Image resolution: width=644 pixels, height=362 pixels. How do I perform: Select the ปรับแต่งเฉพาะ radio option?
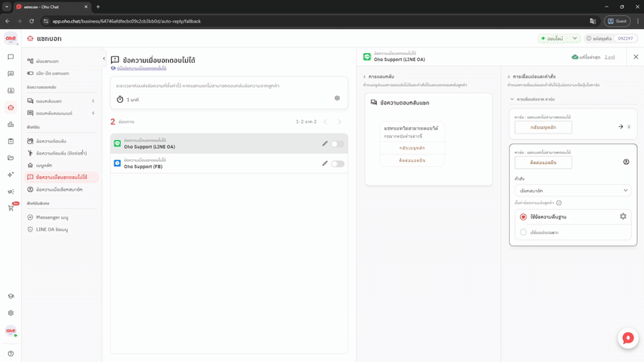pyautogui.click(x=523, y=232)
